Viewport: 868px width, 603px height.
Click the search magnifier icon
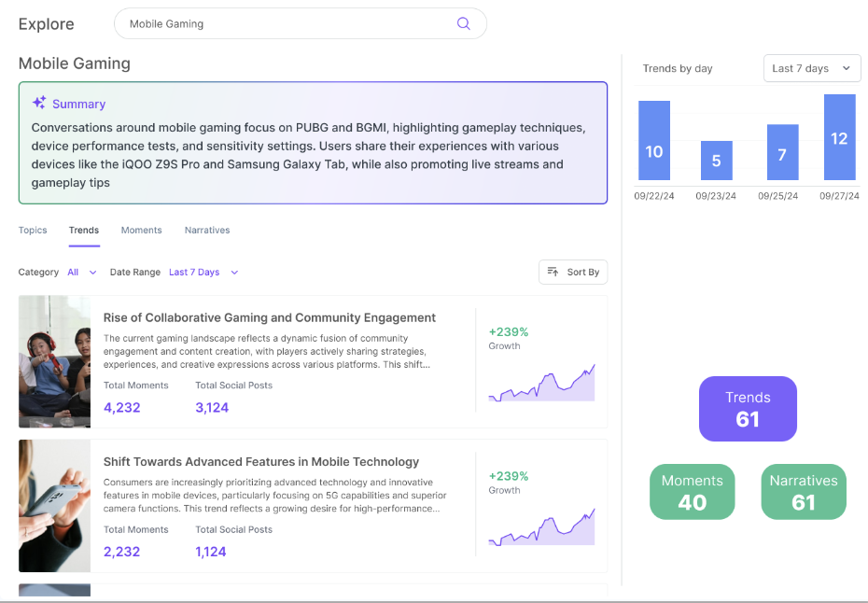click(463, 23)
